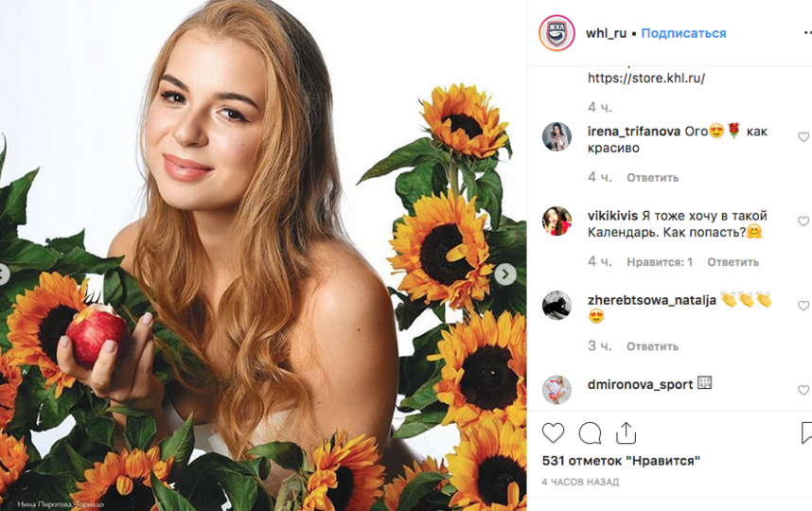
Task: Open the three-dot more options menu
Action: [x=807, y=32]
